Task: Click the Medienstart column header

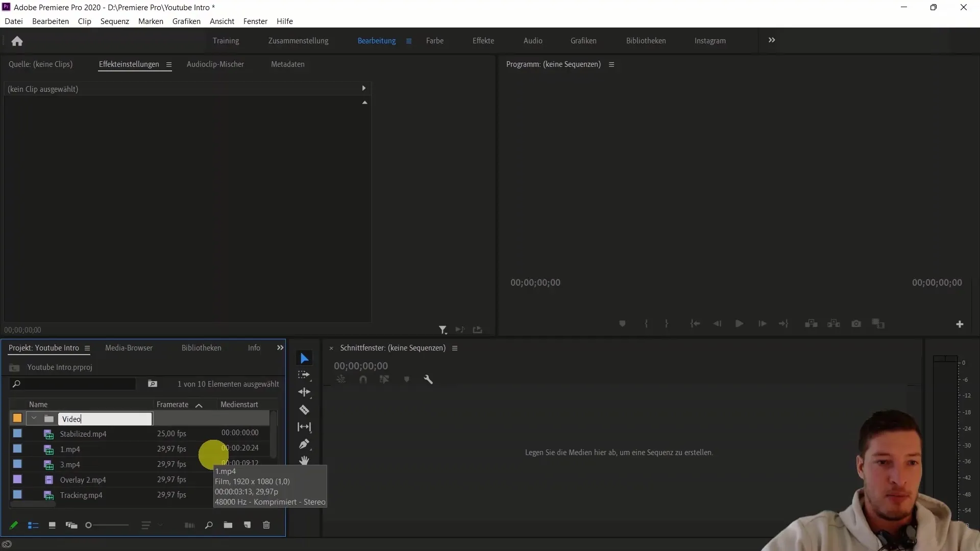Action: pyautogui.click(x=239, y=405)
